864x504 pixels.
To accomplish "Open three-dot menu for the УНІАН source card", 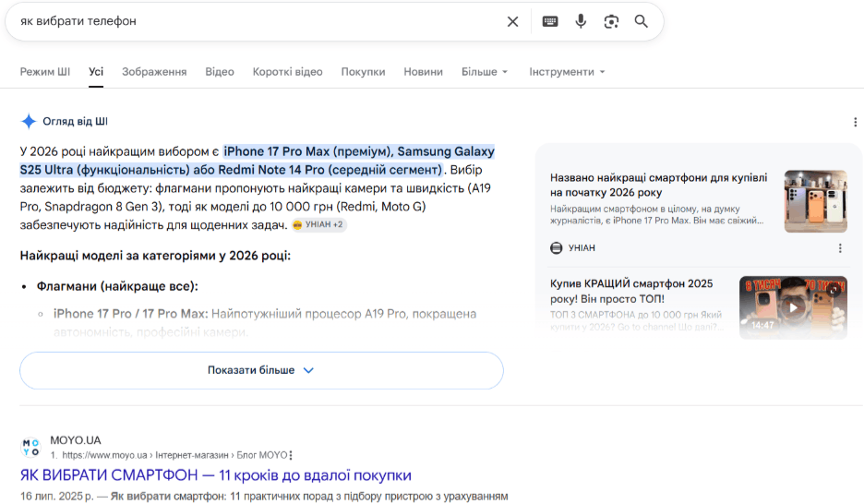I will [840, 248].
